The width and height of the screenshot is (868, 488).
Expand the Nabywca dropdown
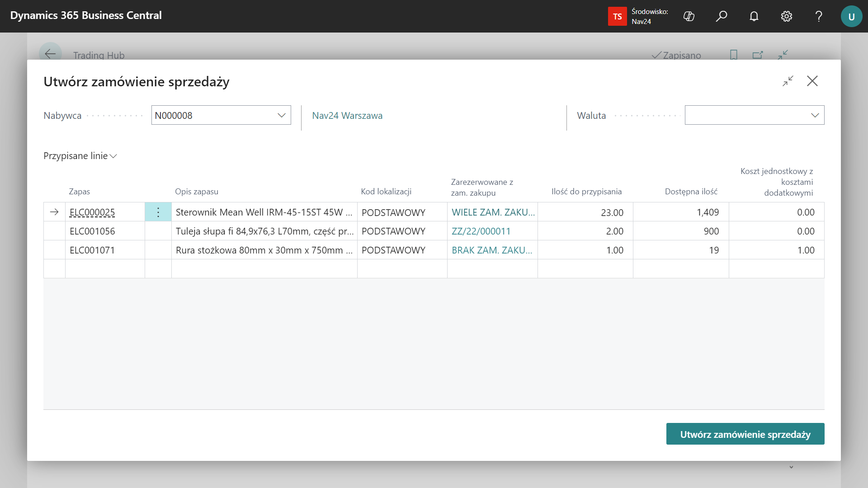coord(281,115)
